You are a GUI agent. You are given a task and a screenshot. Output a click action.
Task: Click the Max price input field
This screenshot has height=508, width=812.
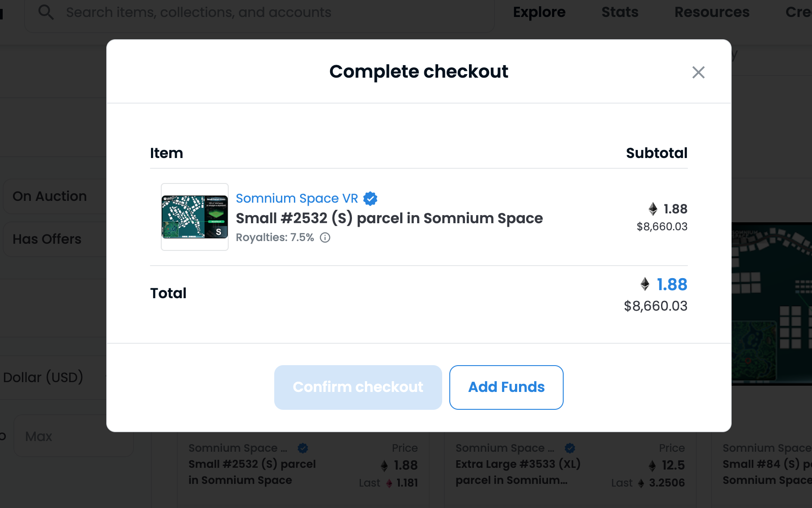74,436
